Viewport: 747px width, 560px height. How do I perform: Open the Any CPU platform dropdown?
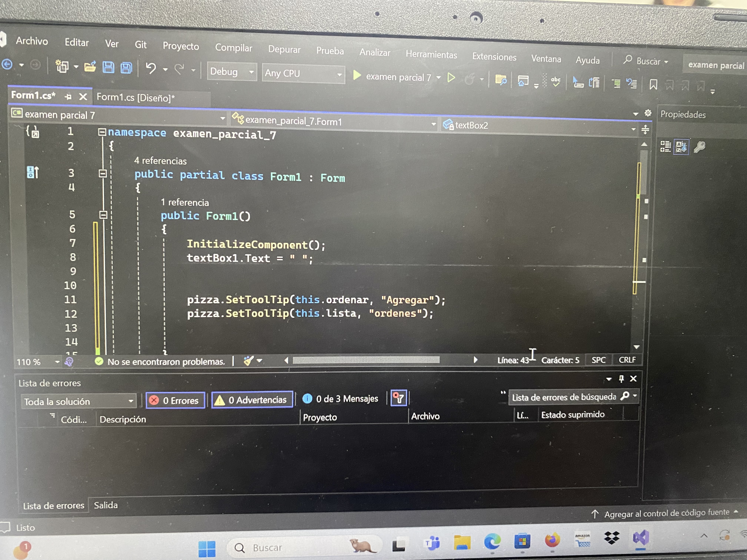tap(303, 74)
